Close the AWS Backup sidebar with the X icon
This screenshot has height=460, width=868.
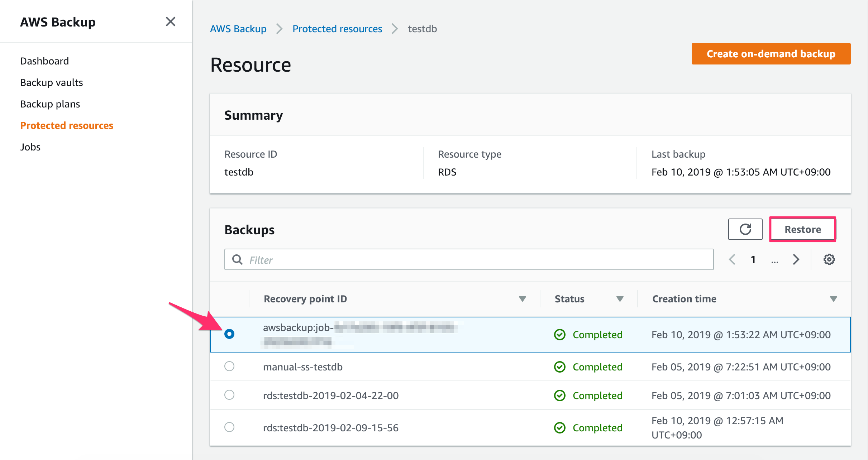coord(171,21)
